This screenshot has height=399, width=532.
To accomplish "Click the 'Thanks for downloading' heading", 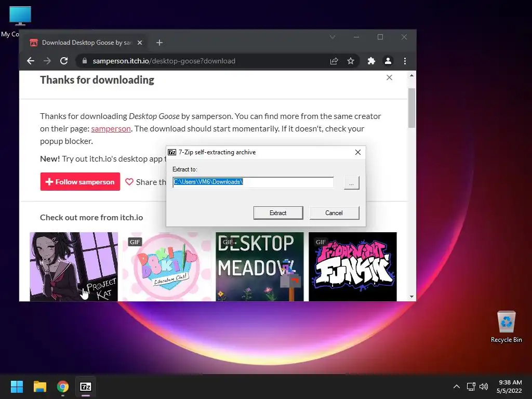I will coord(97,80).
